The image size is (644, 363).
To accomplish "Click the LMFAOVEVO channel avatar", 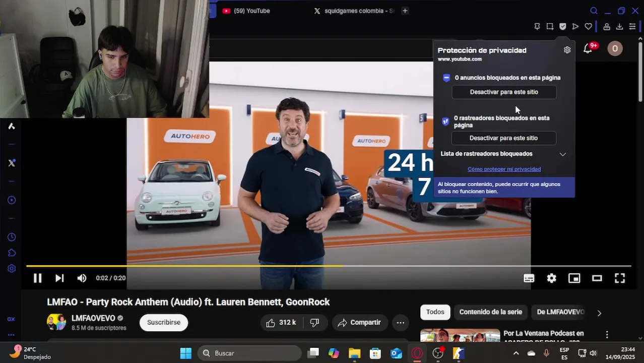I will [x=56, y=322].
